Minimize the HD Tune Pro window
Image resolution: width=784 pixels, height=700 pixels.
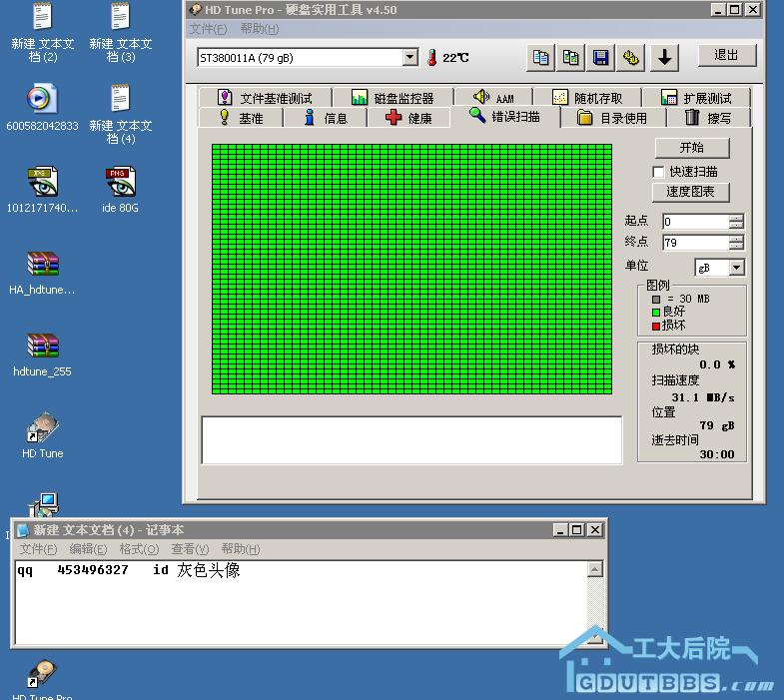coord(718,10)
